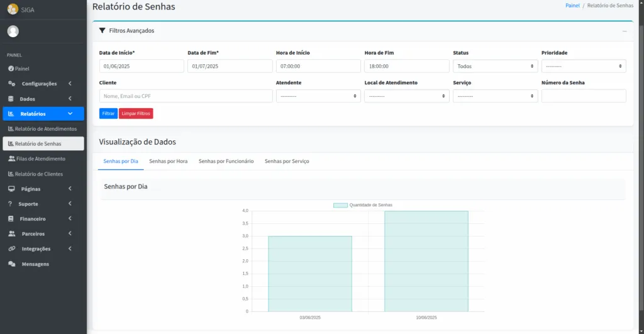
Task: Open the Prioridade dropdown
Action: (583, 66)
